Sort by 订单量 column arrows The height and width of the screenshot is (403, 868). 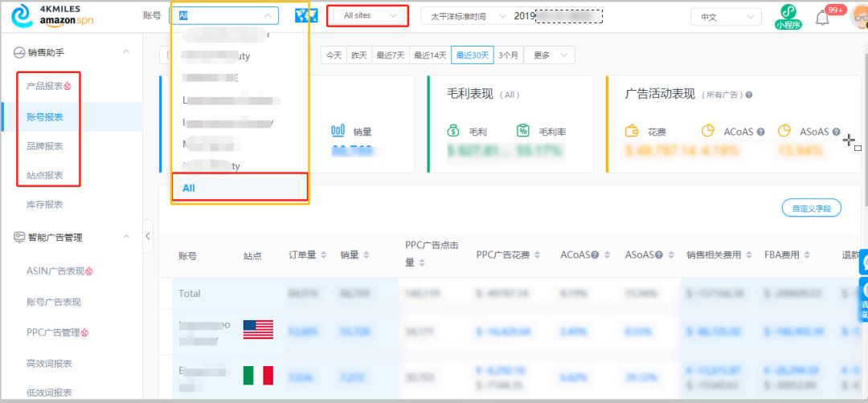[324, 255]
